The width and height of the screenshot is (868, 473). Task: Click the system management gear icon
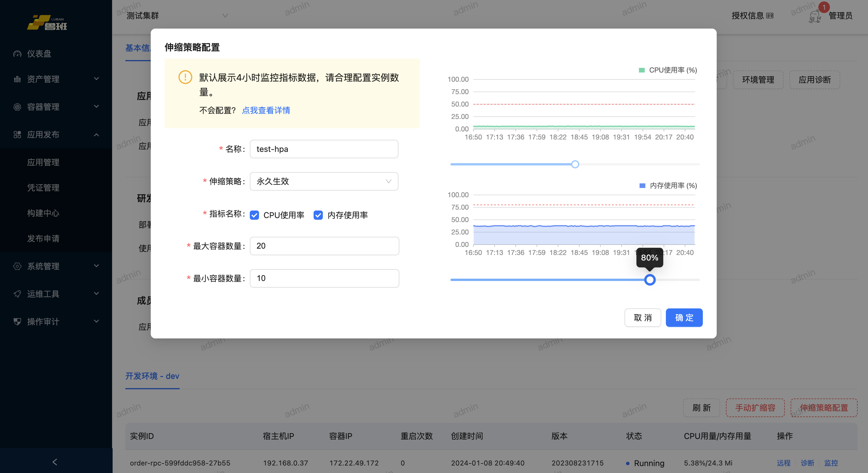[17, 266]
